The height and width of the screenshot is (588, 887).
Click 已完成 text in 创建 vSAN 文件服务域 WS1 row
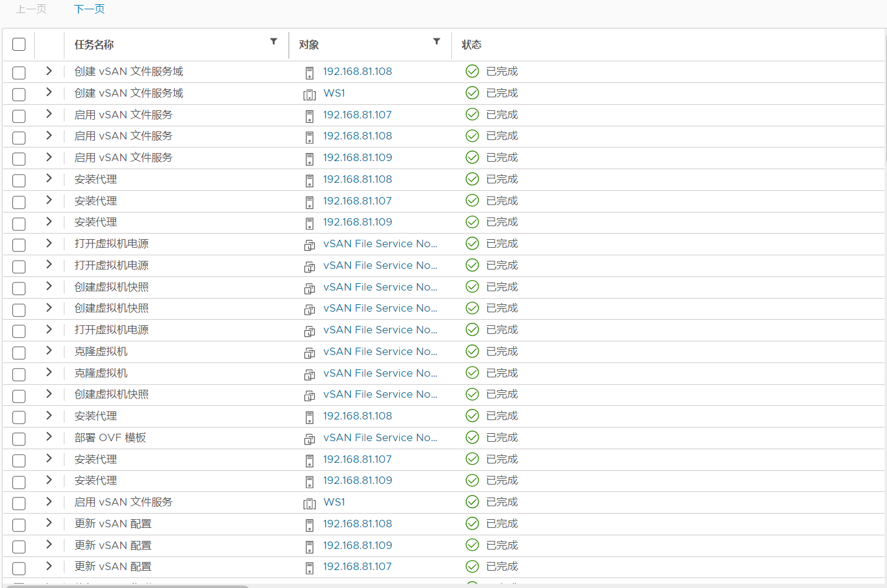coord(502,93)
